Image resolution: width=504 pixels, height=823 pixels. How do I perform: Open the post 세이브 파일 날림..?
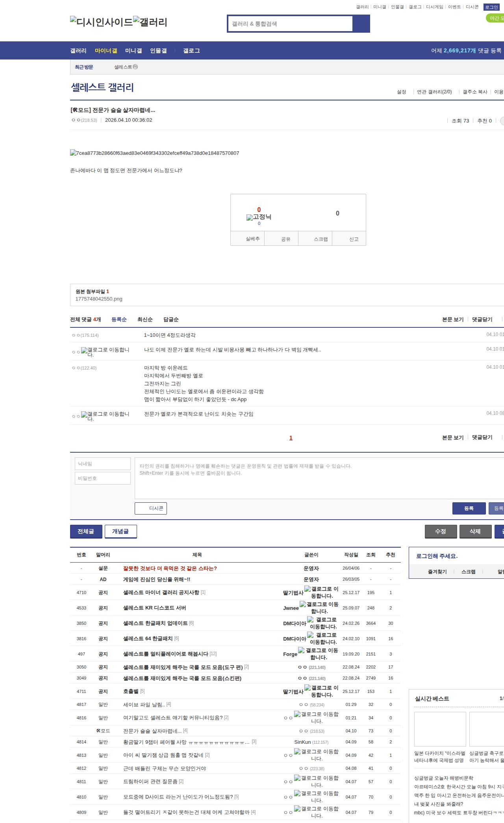144,704
